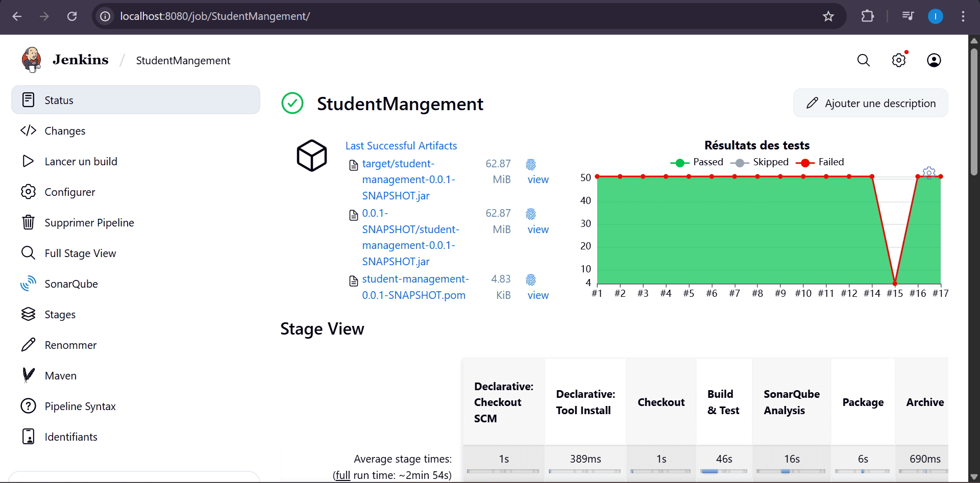Click fingerprint icon for 0.0.1-SNAPSHOT/student-management jar

tap(531, 214)
